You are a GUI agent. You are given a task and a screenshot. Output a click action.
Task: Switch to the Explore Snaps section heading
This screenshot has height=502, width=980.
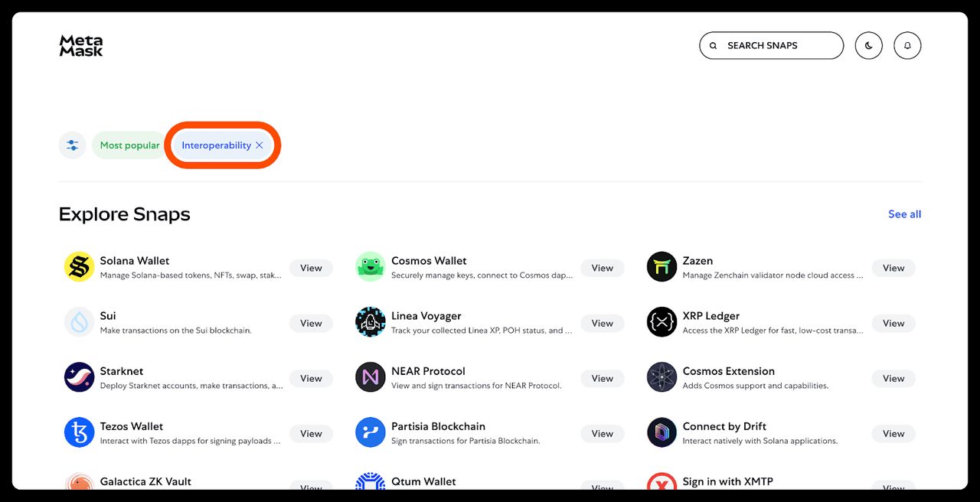pos(124,214)
